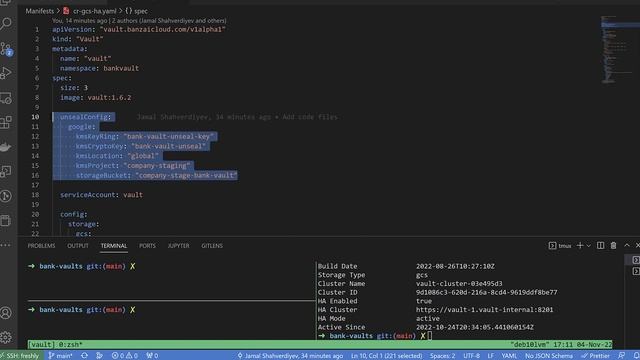The image size is (640, 360).
Task: Open the Source Control view
Action: coord(7,49)
